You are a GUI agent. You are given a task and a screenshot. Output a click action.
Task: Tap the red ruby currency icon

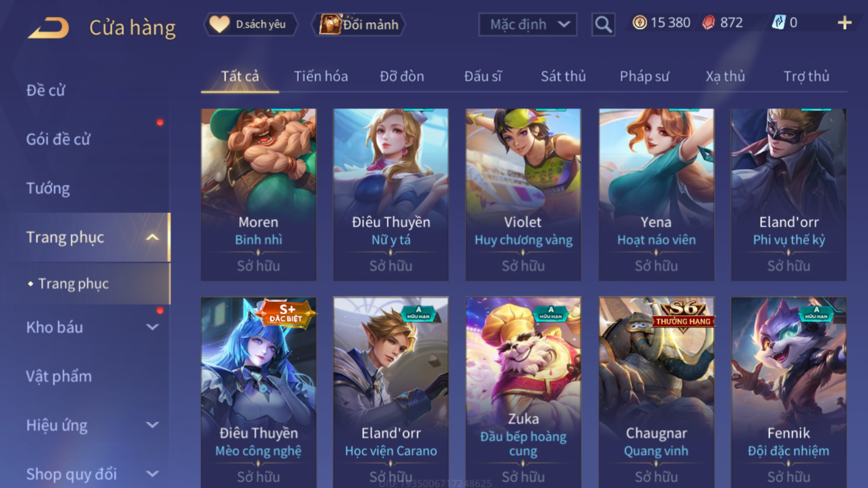[x=708, y=23]
